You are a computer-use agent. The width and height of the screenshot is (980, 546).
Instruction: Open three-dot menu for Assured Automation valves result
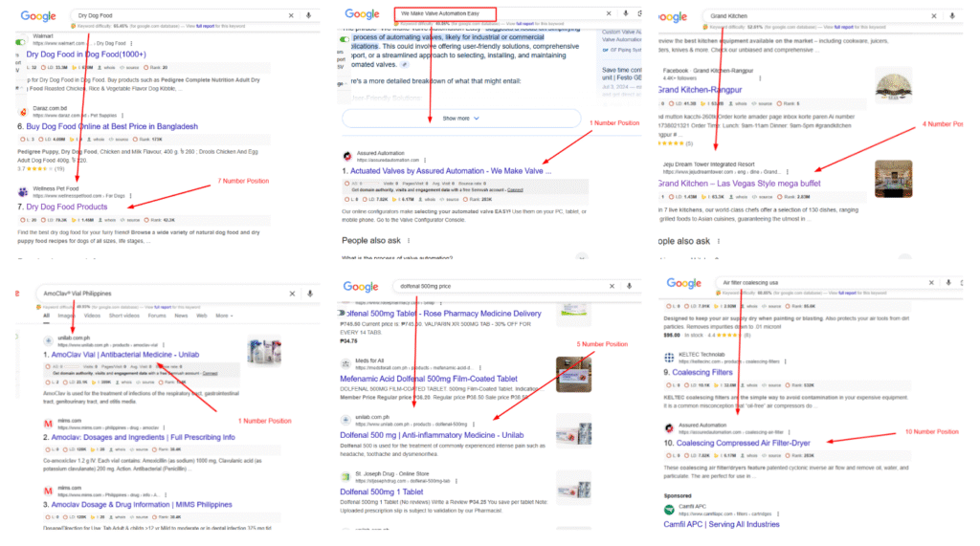pos(425,160)
